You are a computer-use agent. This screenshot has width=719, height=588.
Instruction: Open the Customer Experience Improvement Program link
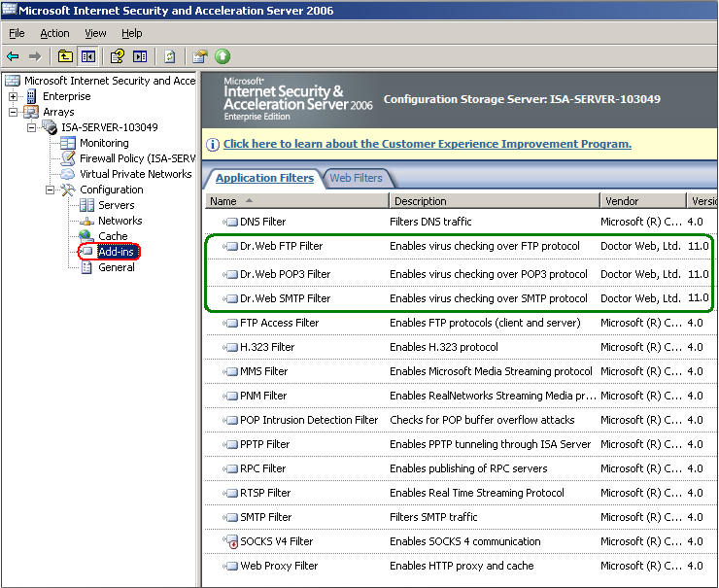pos(428,144)
